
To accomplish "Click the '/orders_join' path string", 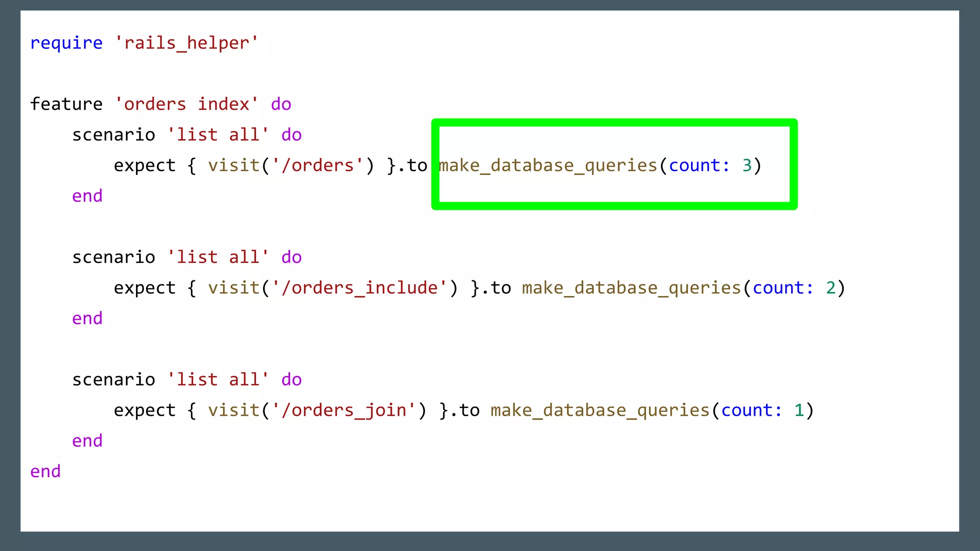I will point(344,410).
